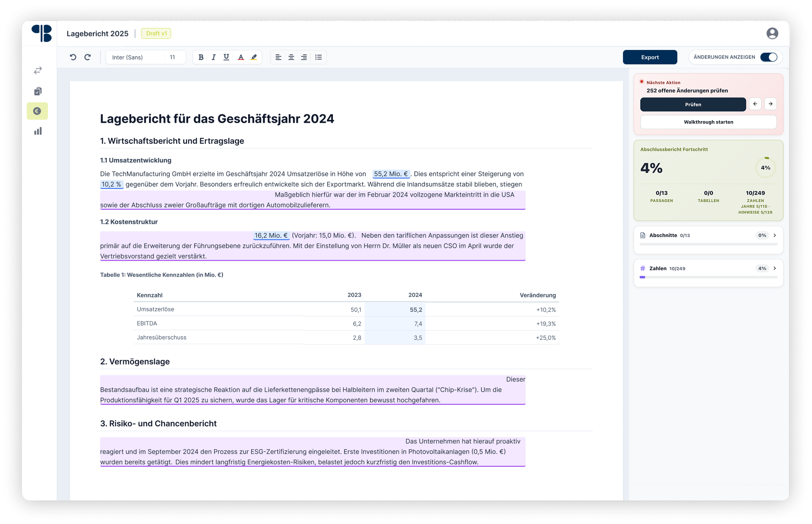Click the Export button
This screenshot has width=812, height=524.
pos(650,57)
